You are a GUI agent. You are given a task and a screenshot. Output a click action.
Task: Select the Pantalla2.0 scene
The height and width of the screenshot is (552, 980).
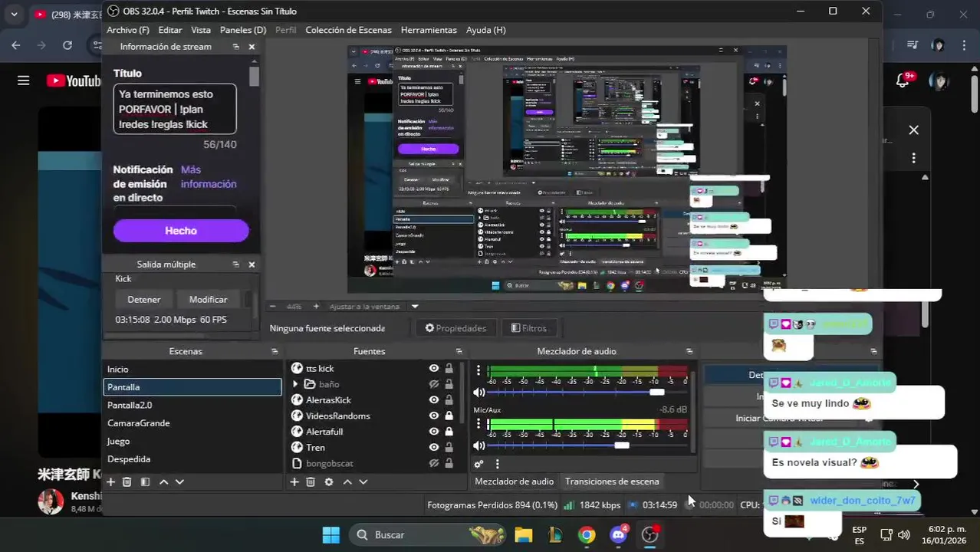(192, 405)
